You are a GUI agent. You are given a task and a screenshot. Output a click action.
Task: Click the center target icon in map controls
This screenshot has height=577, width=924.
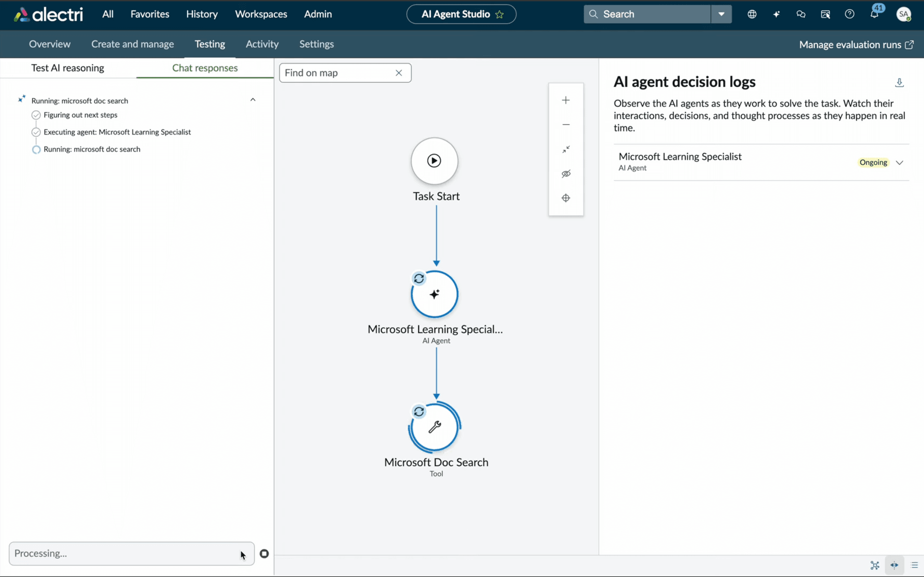pos(566,198)
